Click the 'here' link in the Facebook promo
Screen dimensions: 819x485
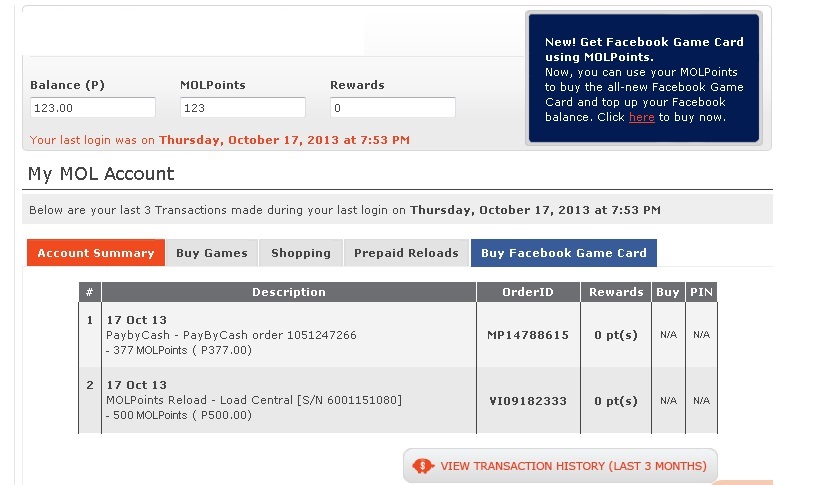[x=642, y=117]
